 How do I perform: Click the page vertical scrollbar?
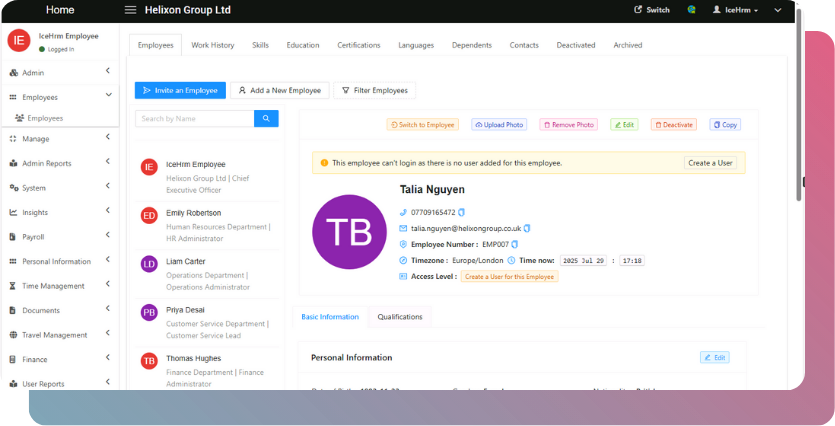click(x=798, y=106)
